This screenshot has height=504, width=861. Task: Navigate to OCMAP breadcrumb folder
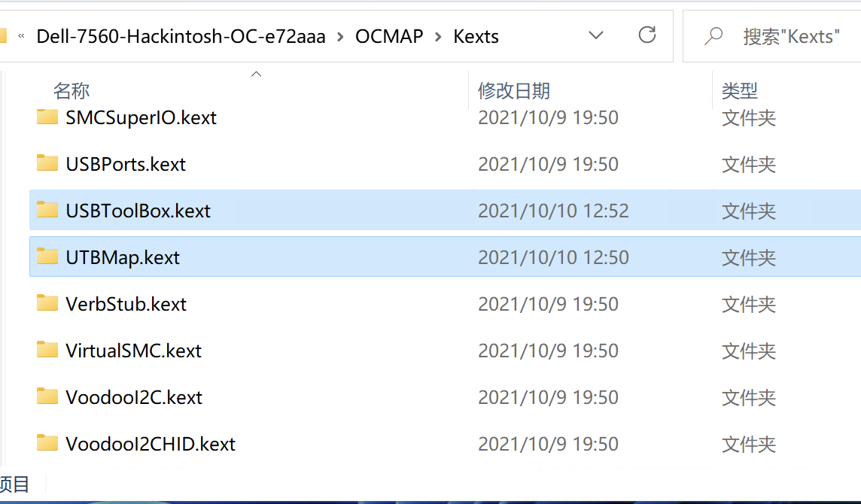pyautogui.click(x=389, y=36)
